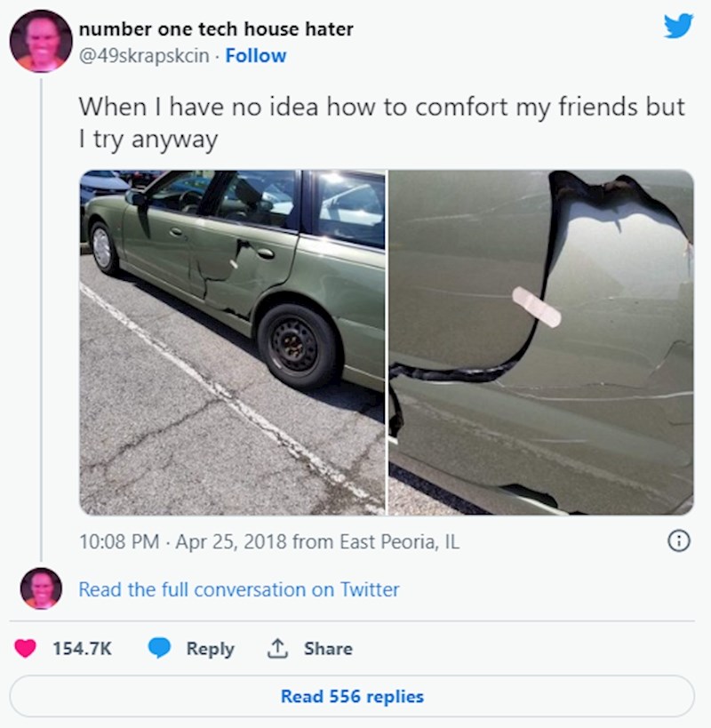Click the small avatar beside conversation link

[x=41, y=588]
